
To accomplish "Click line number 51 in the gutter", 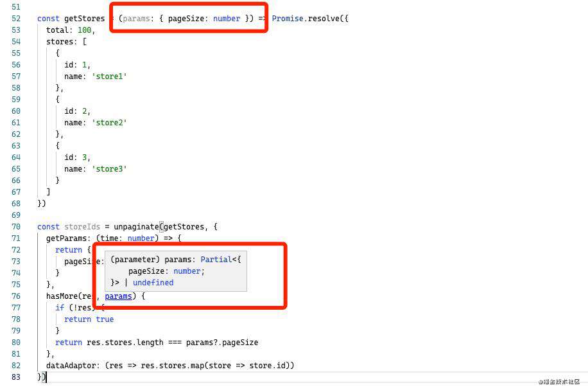I will coord(16,7).
